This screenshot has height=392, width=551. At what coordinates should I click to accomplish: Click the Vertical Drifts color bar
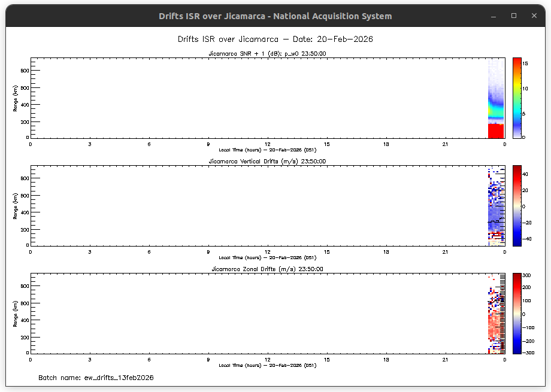coord(516,205)
